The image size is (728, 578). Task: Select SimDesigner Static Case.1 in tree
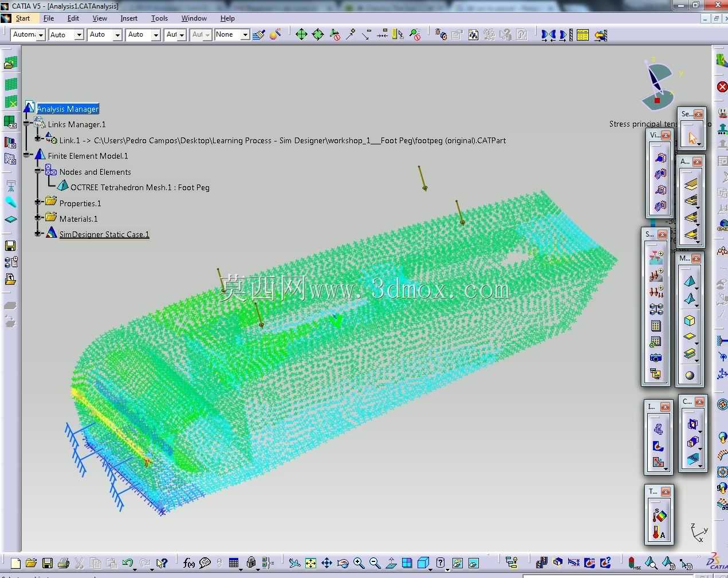pos(104,234)
